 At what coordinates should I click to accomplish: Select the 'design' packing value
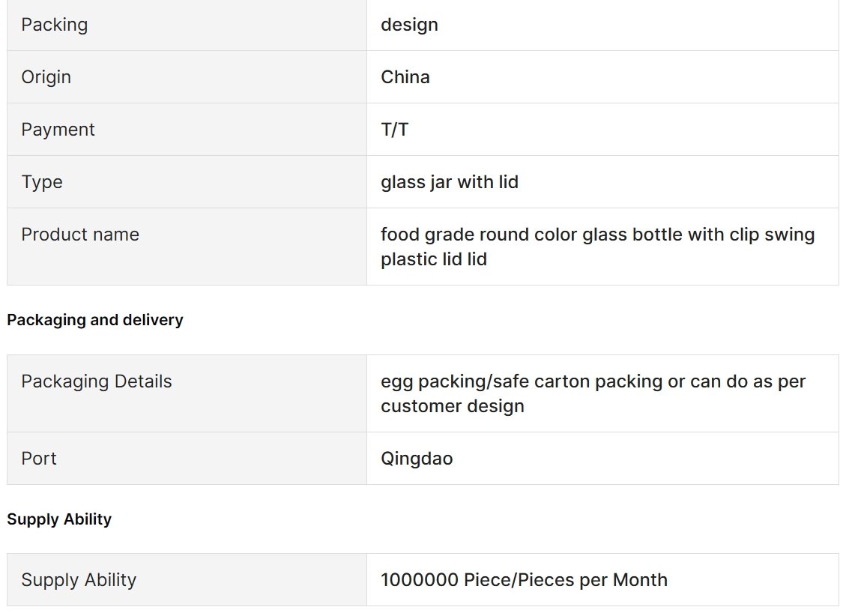(x=409, y=25)
